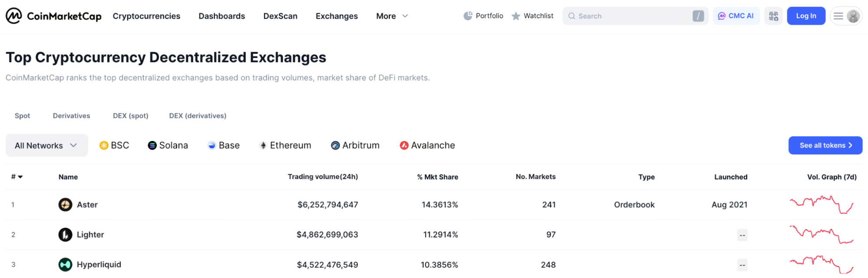Switch to the Derivatives tab

point(72,116)
